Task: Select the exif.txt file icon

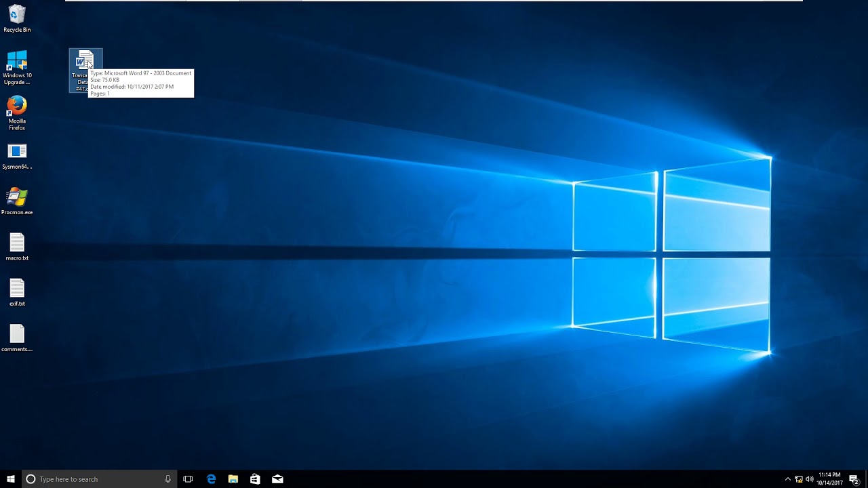Action: (17, 293)
